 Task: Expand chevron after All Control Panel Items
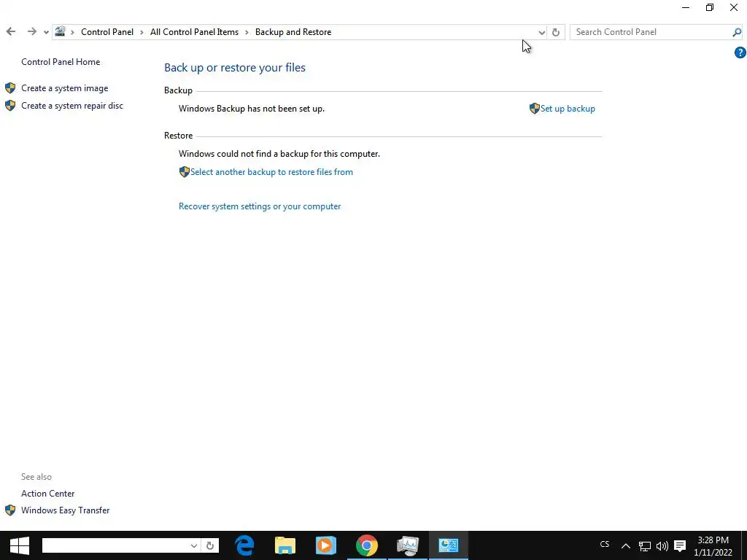click(x=247, y=32)
